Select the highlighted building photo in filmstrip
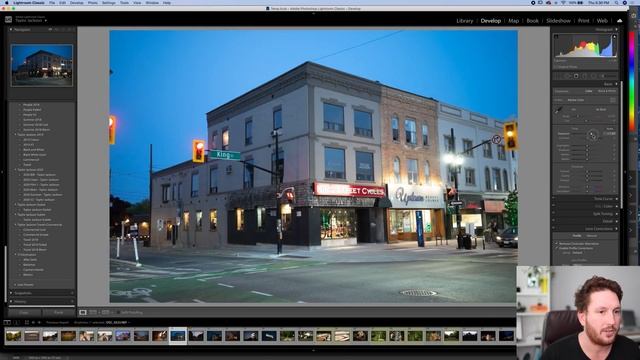 [178, 336]
